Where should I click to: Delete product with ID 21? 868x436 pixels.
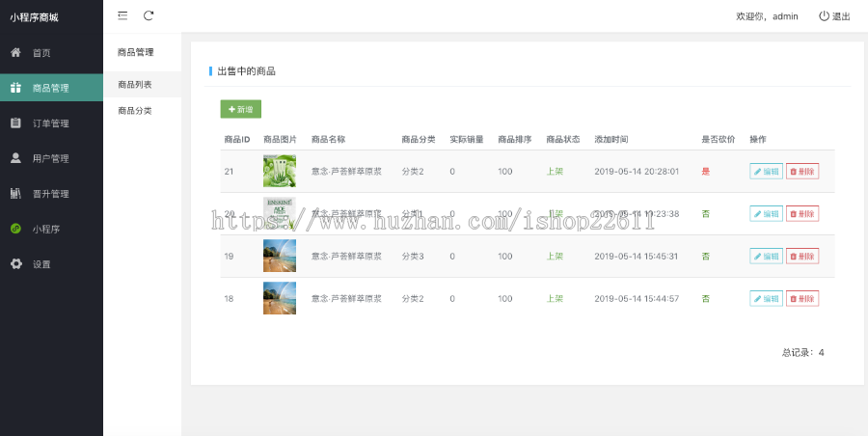click(802, 171)
